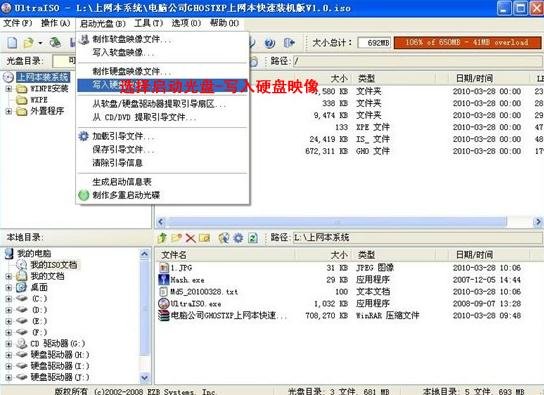Click the New Folder icon in local toolbar
This screenshot has width=544, height=395.
pos(176,238)
